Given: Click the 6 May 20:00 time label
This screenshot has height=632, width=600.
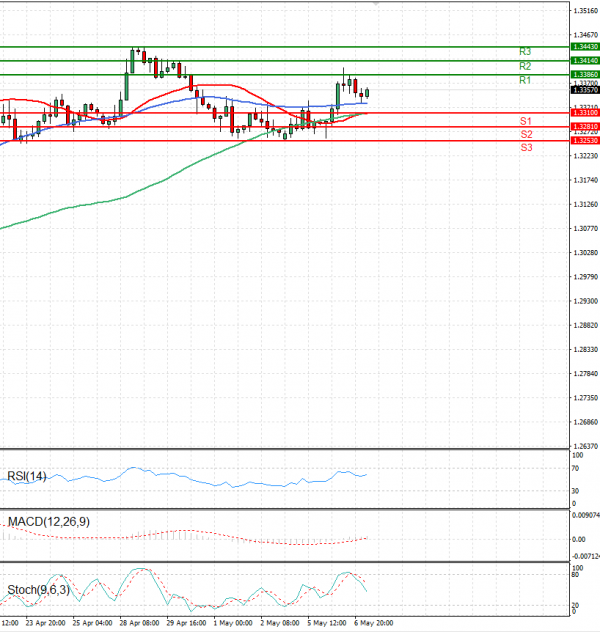Looking at the screenshot, I should pos(374,623).
